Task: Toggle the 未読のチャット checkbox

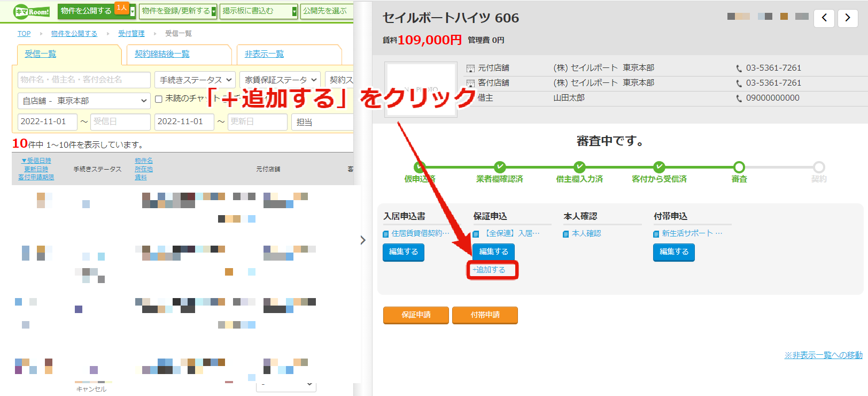Action: (159, 99)
